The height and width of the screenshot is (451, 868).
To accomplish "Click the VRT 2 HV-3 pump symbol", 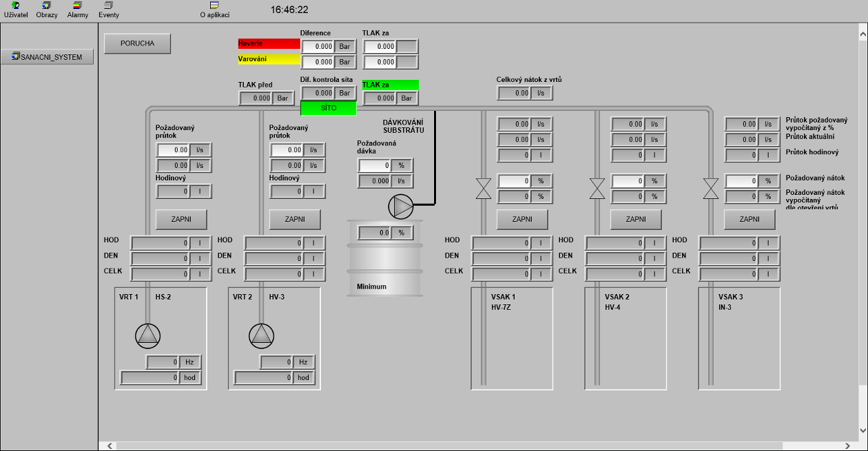I will click(261, 335).
